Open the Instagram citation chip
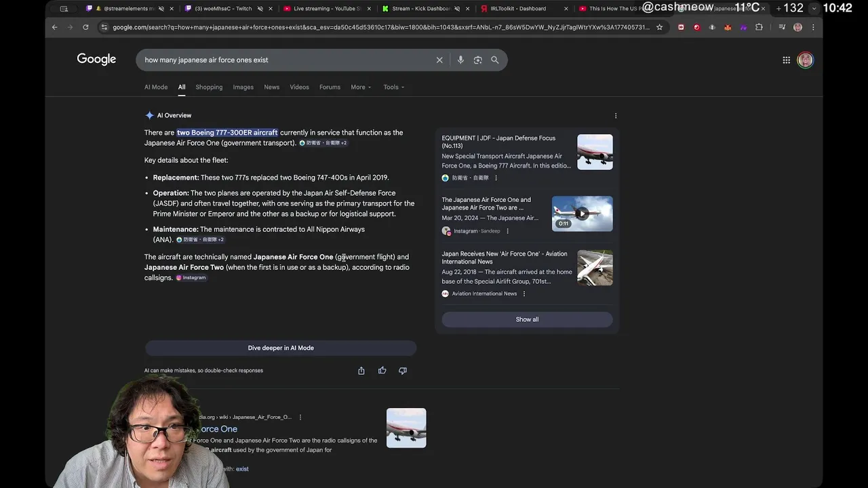This screenshot has width=868, height=488. [x=191, y=278]
